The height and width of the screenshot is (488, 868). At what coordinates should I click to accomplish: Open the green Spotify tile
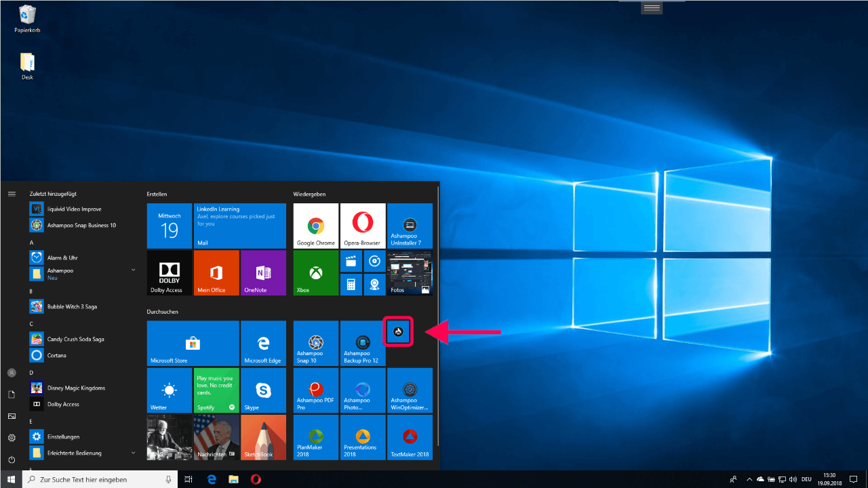tap(216, 390)
